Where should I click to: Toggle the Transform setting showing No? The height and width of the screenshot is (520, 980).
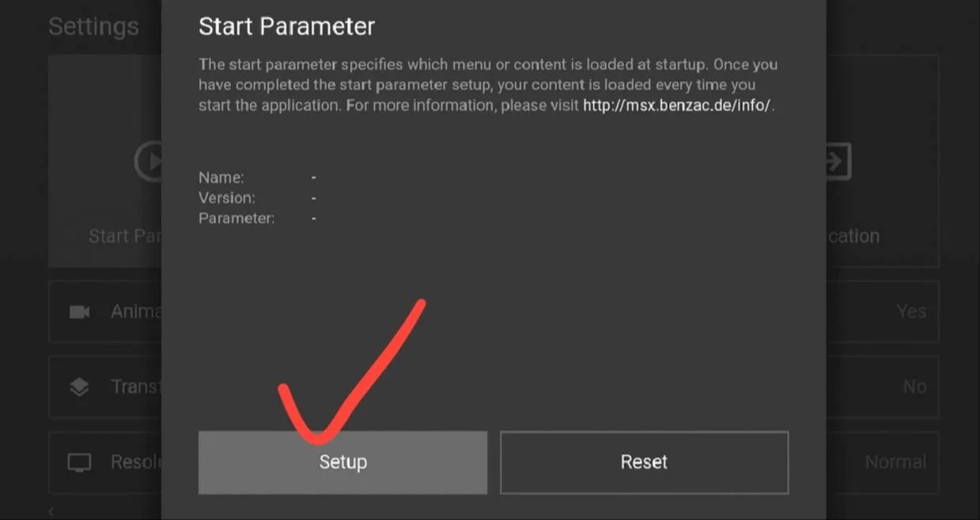914,387
